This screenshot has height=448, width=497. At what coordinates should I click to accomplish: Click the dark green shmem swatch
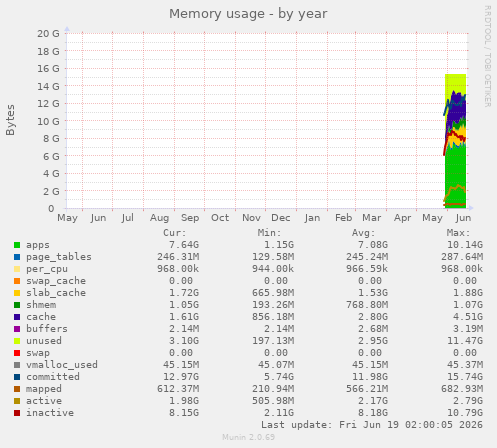pos(17,305)
